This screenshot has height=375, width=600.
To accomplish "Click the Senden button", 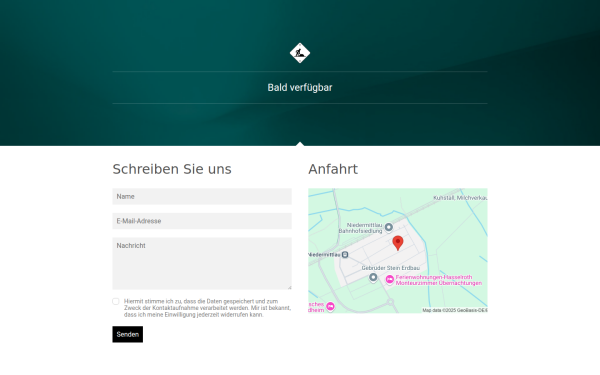I will click(127, 334).
